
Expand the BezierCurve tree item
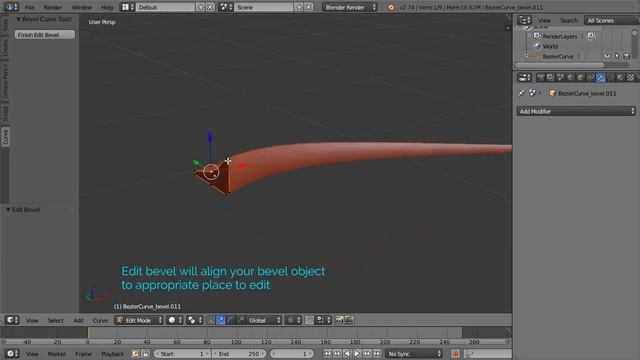[527, 56]
